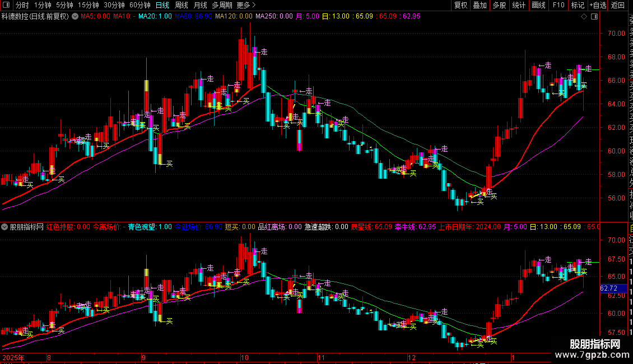Click month 9 marker on time axis

coord(144,358)
